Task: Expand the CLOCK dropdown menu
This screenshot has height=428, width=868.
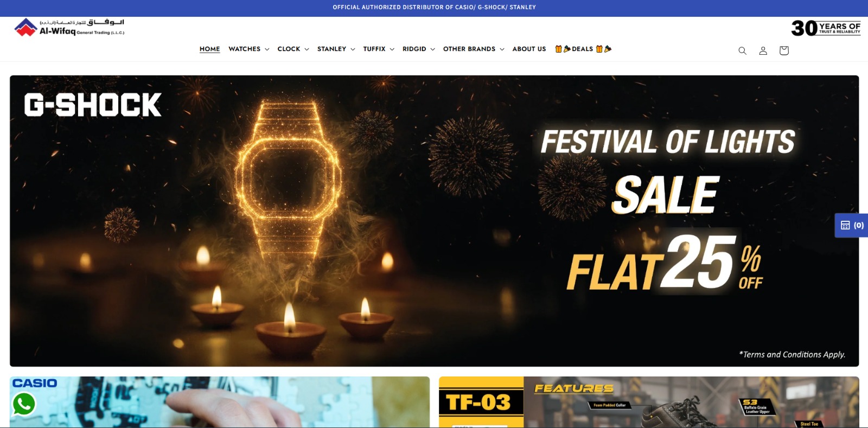Action: point(293,49)
